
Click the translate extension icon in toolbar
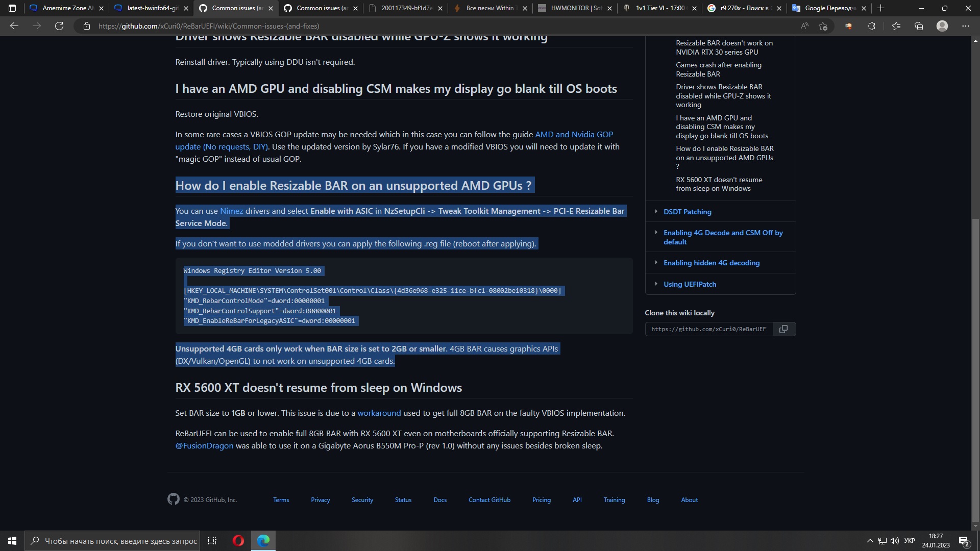click(x=849, y=26)
